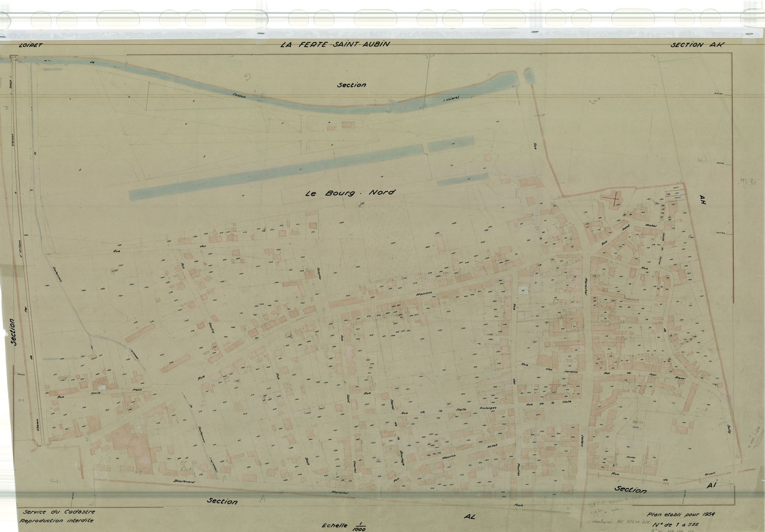Click the '(riviere)' label on the river
The height and width of the screenshot is (532, 765).
point(451,98)
